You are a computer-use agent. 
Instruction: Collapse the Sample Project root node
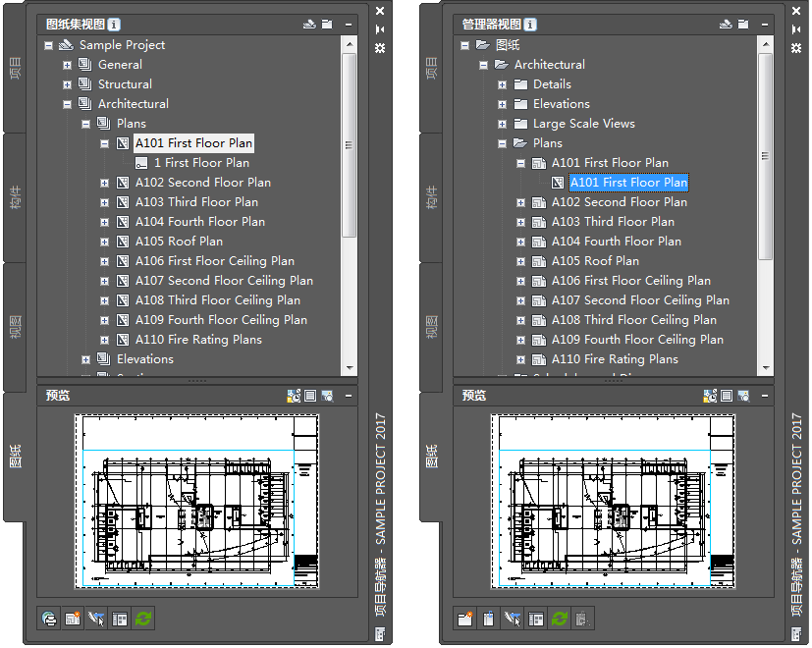[x=49, y=45]
